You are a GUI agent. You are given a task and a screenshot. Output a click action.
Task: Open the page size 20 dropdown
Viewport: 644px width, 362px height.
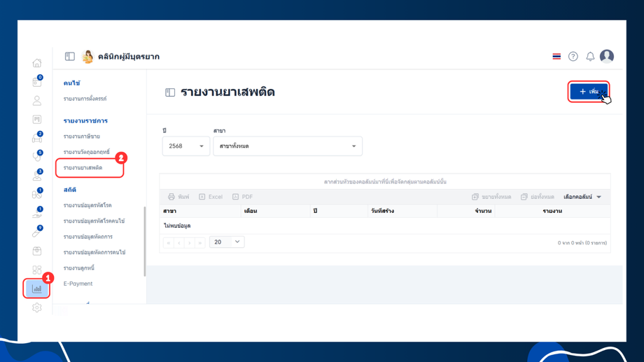[x=227, y=242]
